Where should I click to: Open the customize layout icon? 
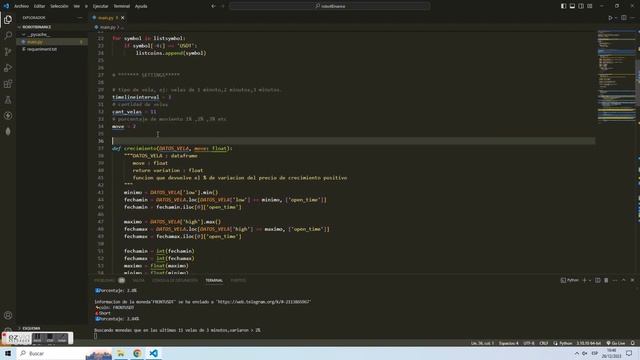point(590,6)
